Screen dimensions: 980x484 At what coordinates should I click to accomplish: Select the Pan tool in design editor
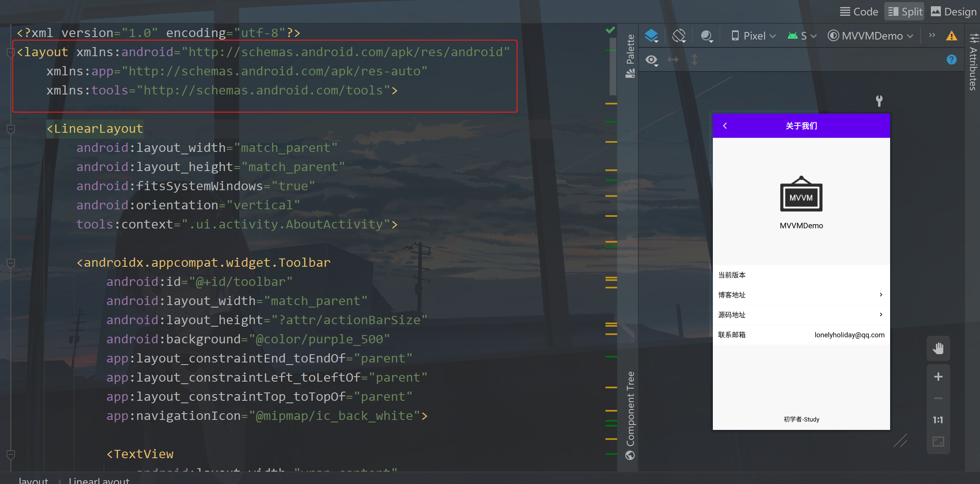tap(938, 348)
